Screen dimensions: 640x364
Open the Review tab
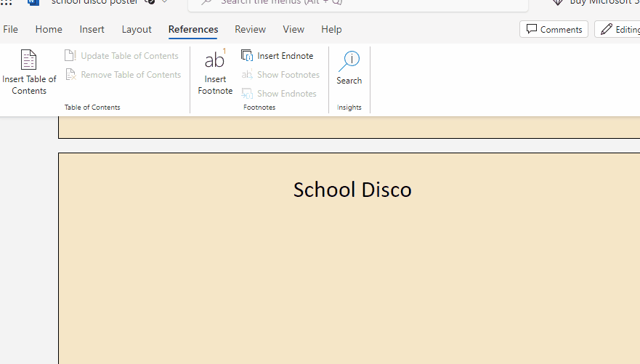(x=250, y=29)
